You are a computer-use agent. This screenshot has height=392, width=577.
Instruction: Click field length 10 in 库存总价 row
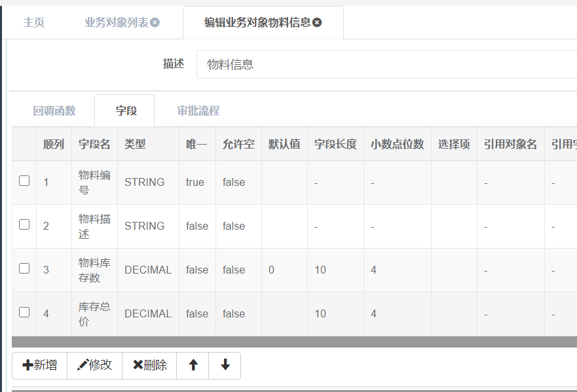click(320, 313)
